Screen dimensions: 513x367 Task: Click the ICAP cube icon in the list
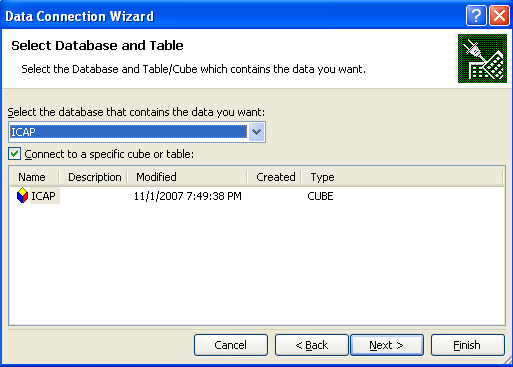click(22, 196)
